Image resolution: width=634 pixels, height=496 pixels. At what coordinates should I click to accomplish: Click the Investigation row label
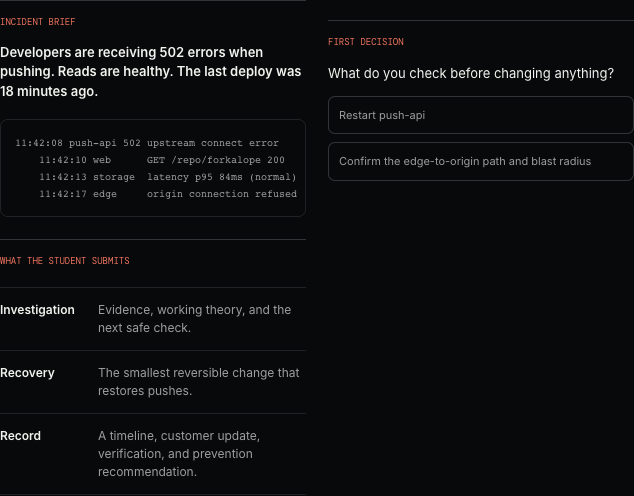37,310
